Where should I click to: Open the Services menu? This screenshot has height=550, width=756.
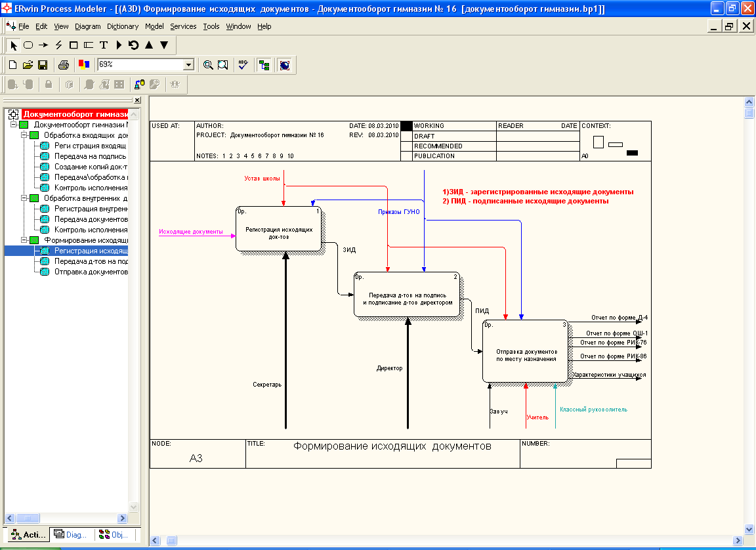(x=183, y=26)
